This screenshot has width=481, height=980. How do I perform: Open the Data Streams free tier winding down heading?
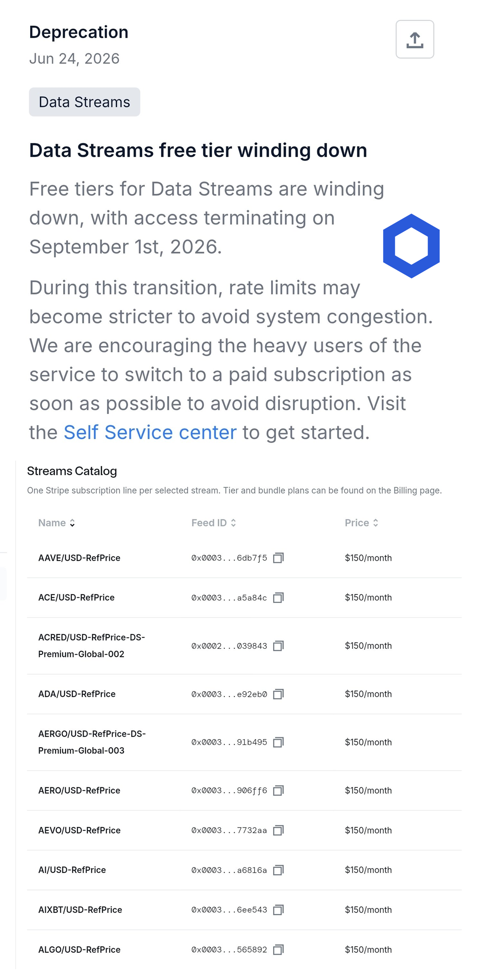(198, 150)
